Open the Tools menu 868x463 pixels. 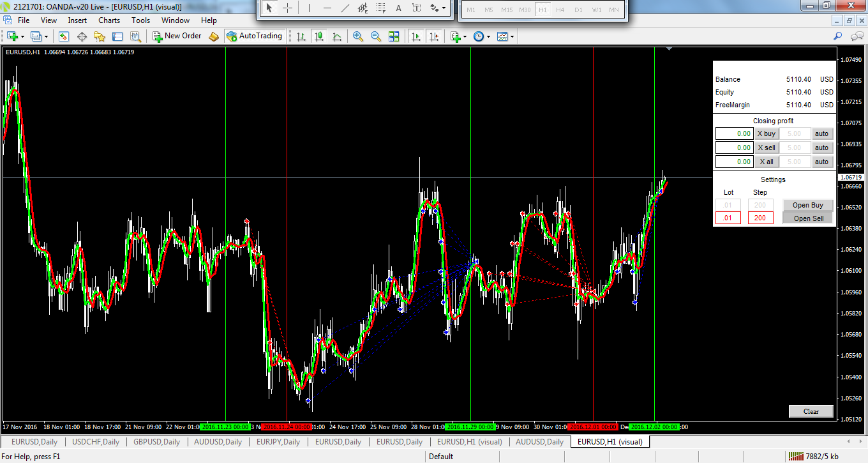[140, 20]
